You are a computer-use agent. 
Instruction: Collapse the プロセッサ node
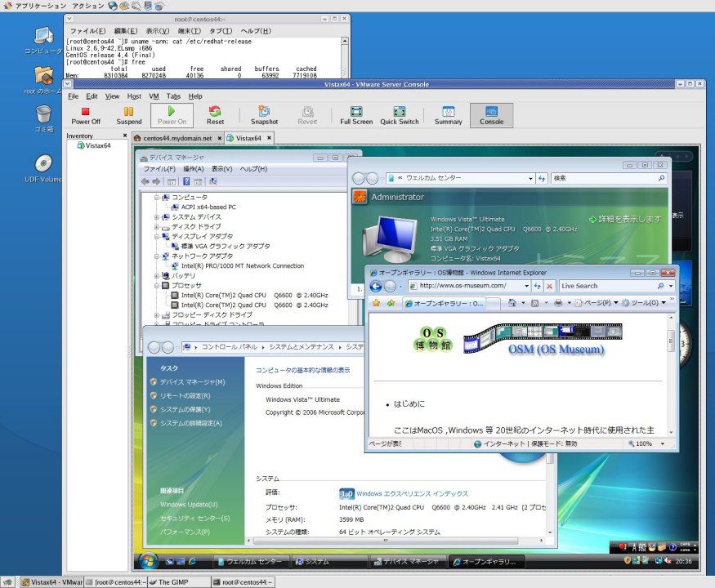coord(156,286)
